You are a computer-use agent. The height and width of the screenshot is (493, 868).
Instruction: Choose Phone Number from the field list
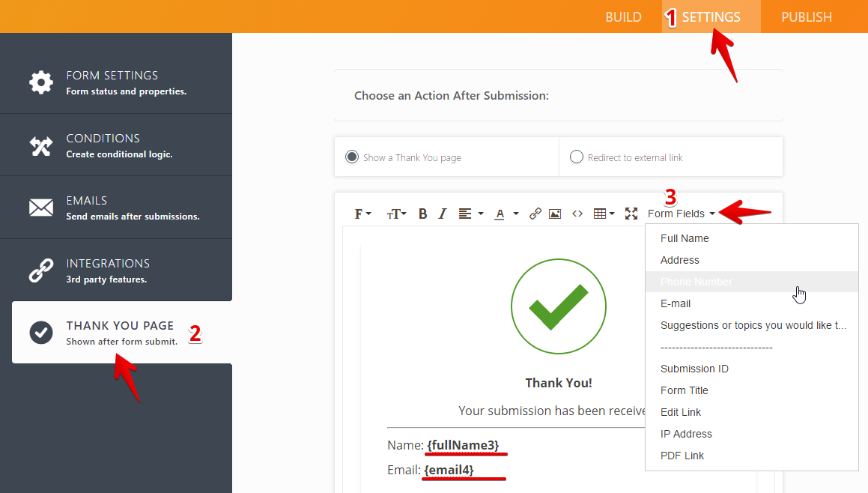pyautogui.click(x=696, y=282)
